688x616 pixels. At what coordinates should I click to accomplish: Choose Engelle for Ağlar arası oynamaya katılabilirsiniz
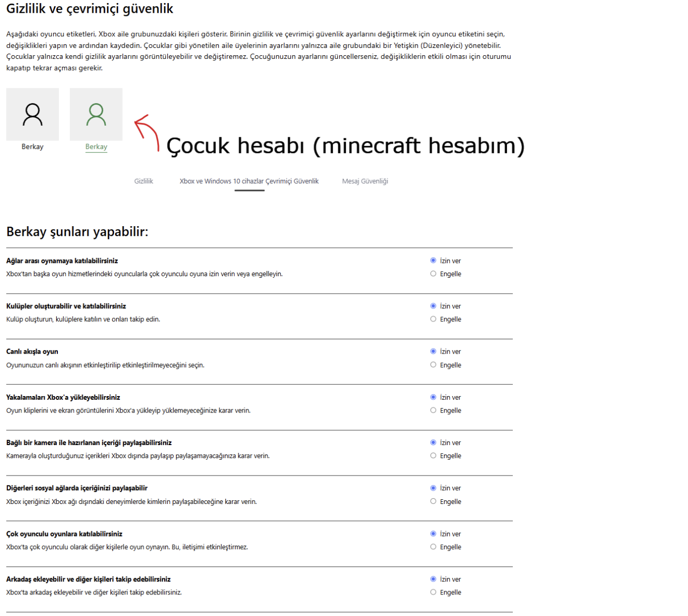[433, 274]
